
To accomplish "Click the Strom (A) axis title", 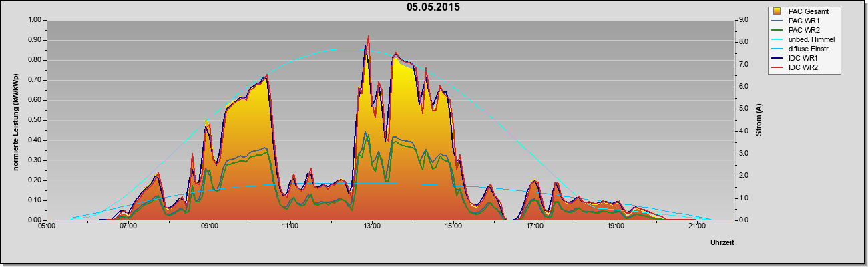I will (758, 120).
